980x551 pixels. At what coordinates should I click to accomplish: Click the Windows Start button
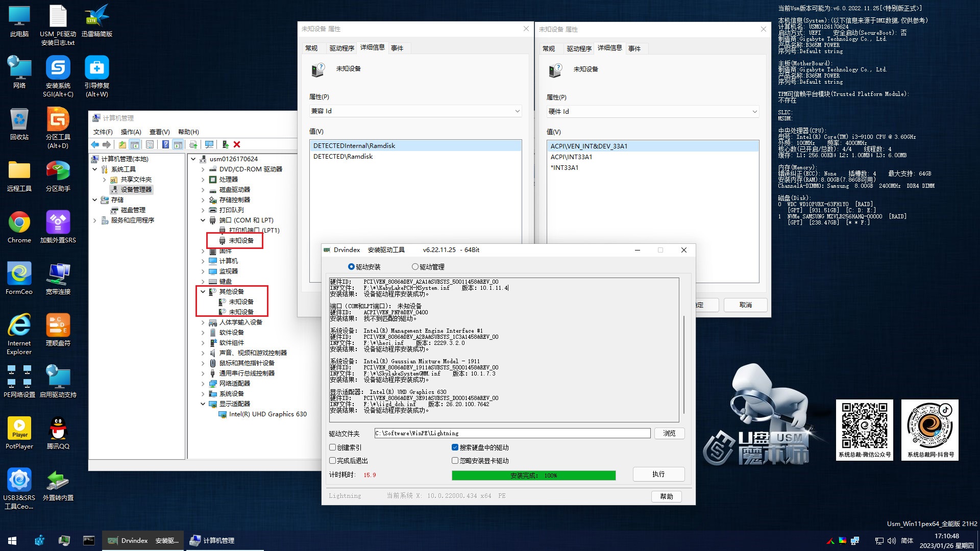pyautogui.click(x=13, y=540)
